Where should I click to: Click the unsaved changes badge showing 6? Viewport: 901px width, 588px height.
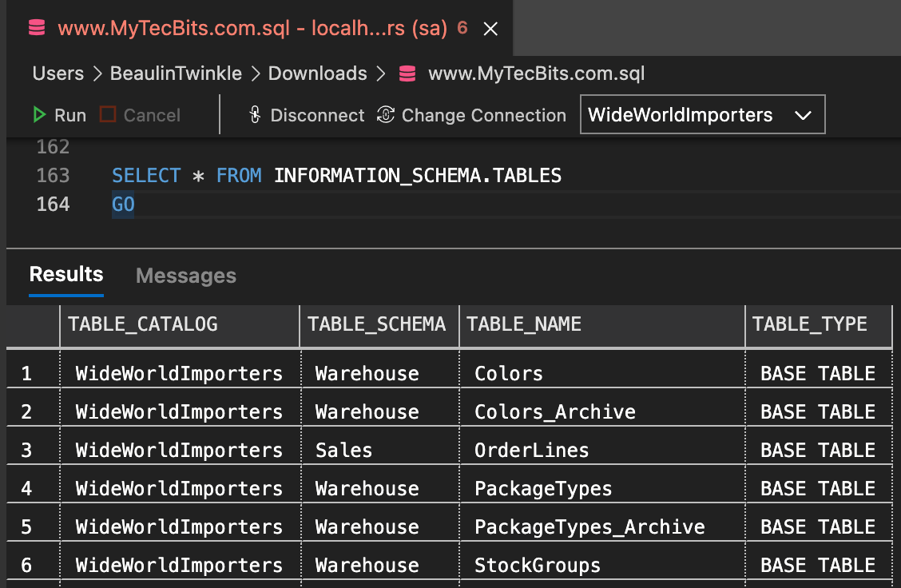[462, 26]
